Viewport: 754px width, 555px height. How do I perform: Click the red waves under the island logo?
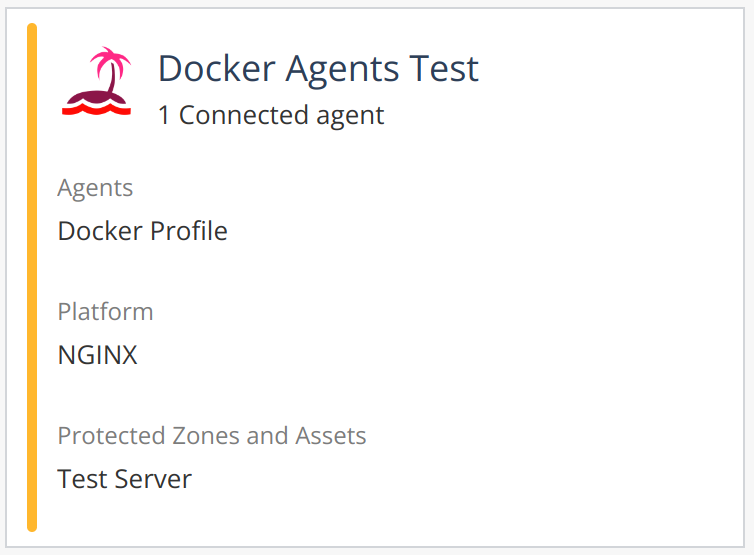pyautogui.click(x=96, y=108)
